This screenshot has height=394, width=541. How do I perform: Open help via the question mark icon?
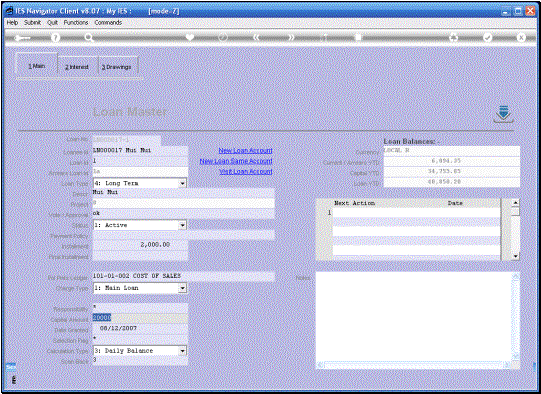[x=55, y=38]
